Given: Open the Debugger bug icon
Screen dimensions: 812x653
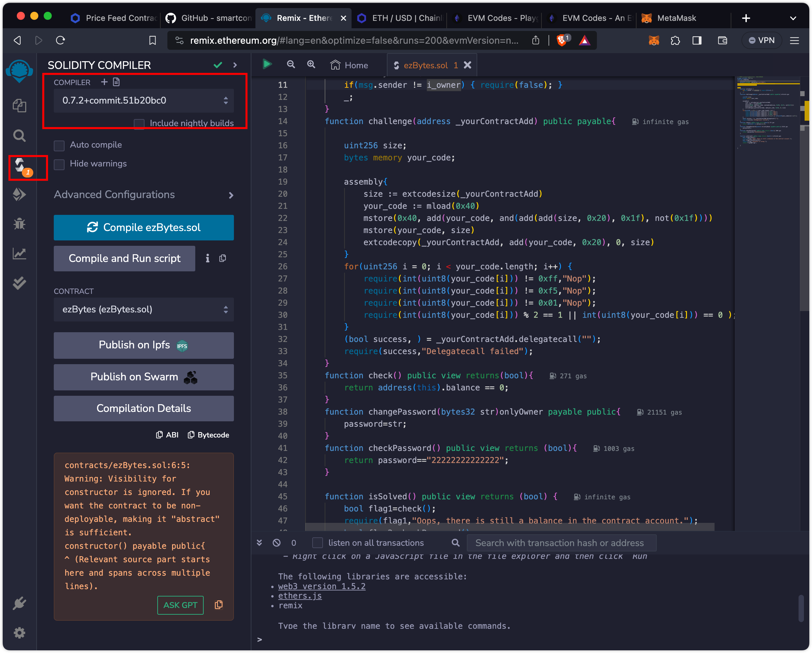Looking at the screenshot, I should click(19, 224).
